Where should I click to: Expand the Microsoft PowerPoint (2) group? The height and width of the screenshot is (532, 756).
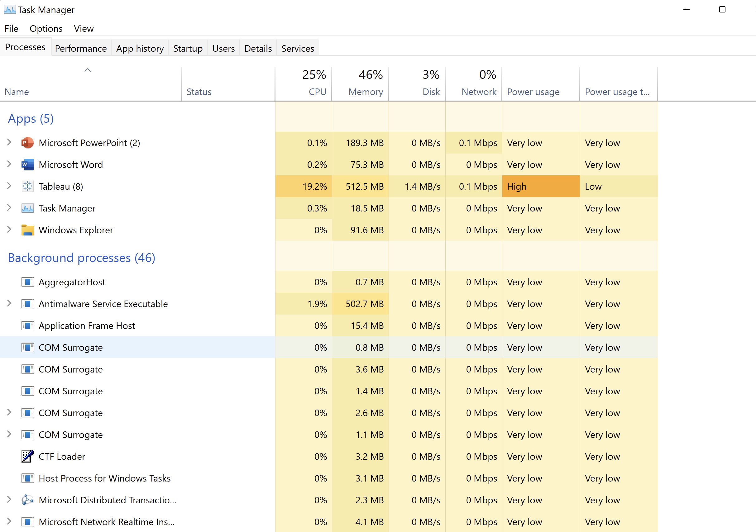pos(9,142)
